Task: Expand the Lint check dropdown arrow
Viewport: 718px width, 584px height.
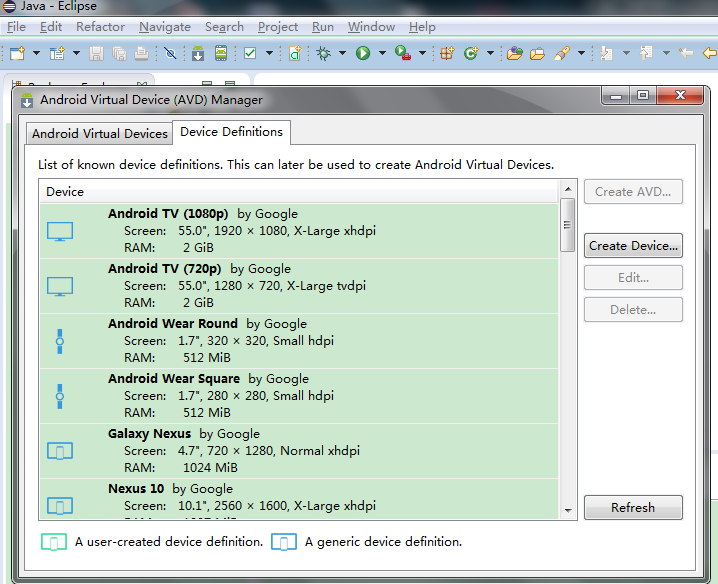Action: point(269,53)
